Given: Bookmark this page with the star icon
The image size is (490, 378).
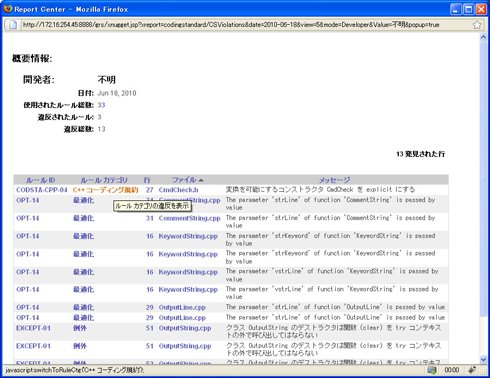Looking at the screenshot, I should [477, 25].
